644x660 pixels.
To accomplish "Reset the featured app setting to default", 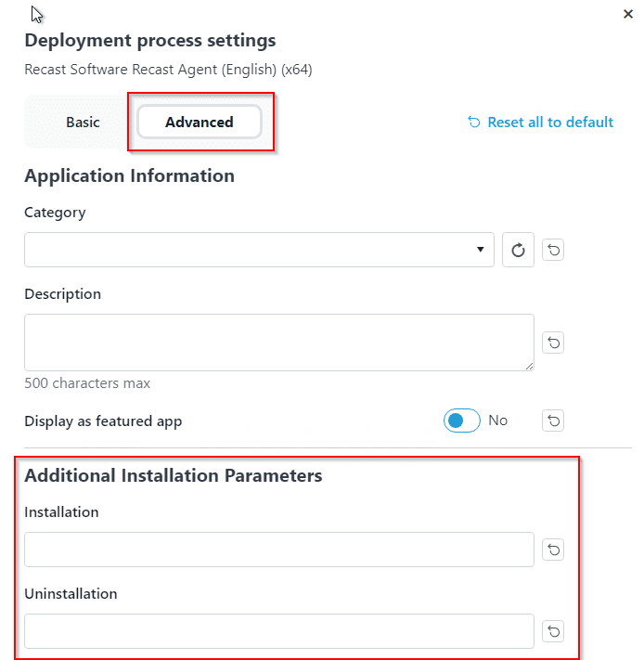I will pos(553,421).
